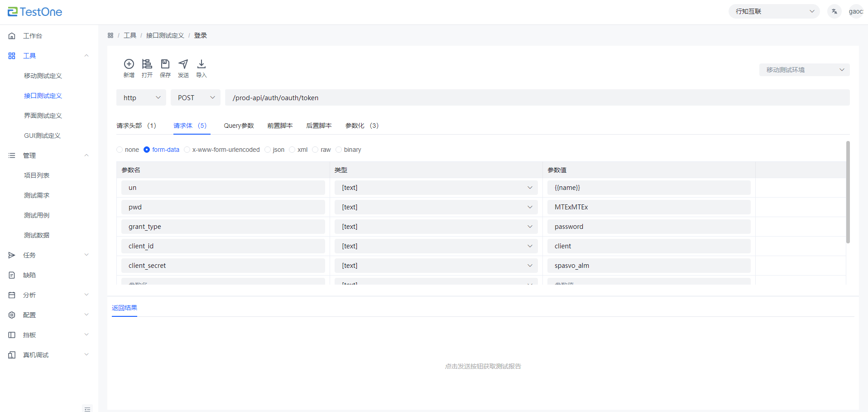Click the breadcrumb home grid icon
Screen dimensions: 868x412
click(x=110, y=35)
